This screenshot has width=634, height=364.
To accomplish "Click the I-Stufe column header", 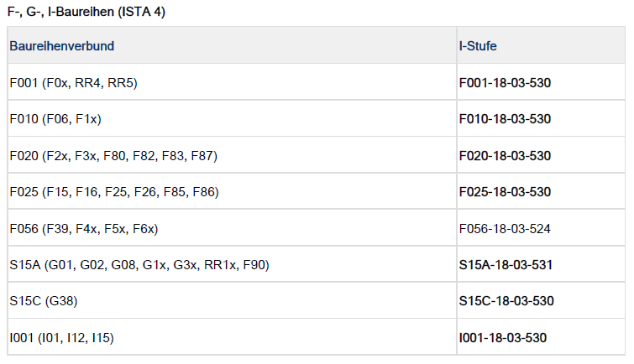I will (479, 45).
